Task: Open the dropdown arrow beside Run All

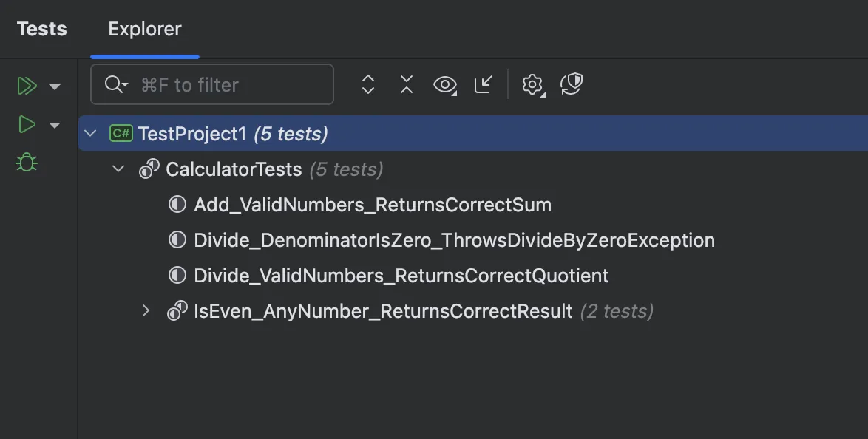Action: [x=55, y=86]
